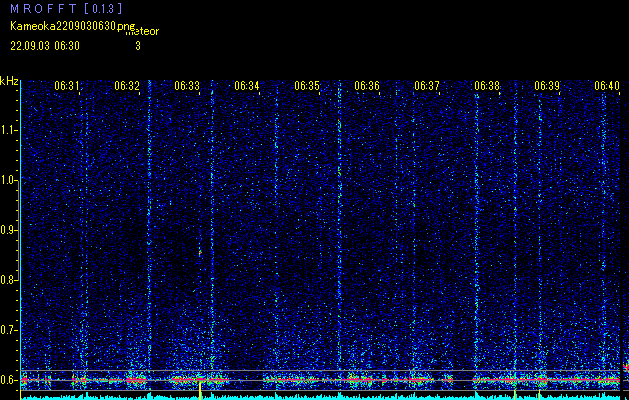Click the 1.1 frequency axis label

pos(7,130)
